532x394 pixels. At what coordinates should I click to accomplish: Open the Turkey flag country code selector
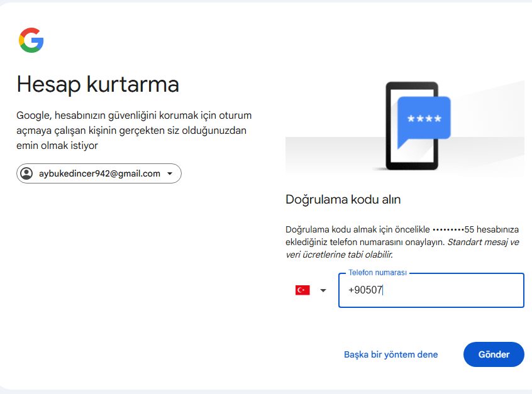[311, 290]
